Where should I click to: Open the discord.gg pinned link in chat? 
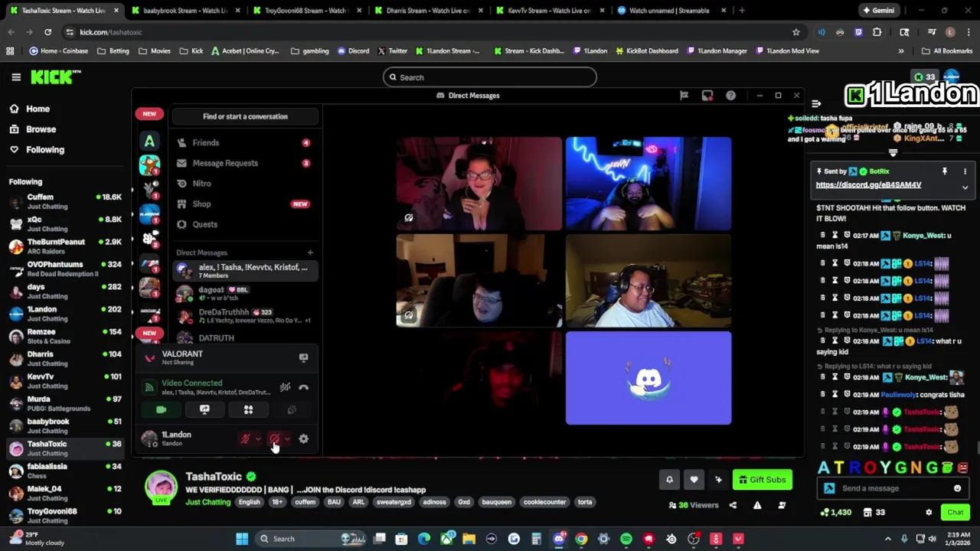[x=868, y=185]
